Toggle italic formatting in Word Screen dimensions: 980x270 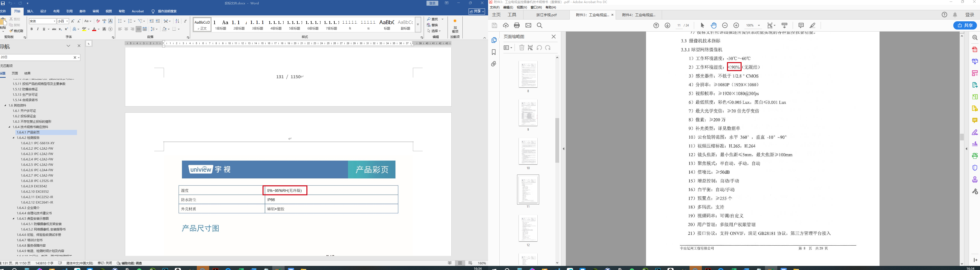click(38, 29)
